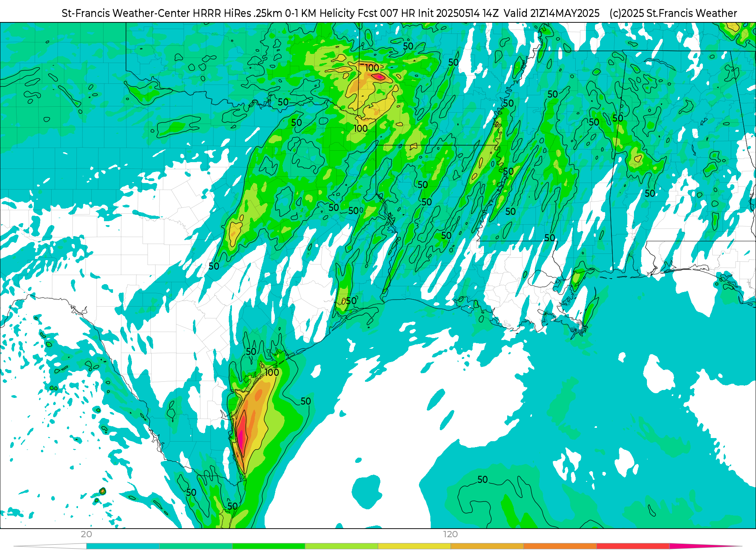Image resolution: width=756 pixels, height=551 pixels.
Task: Click the magenta arrow end of color bar
Action: (x=705, y=546)
